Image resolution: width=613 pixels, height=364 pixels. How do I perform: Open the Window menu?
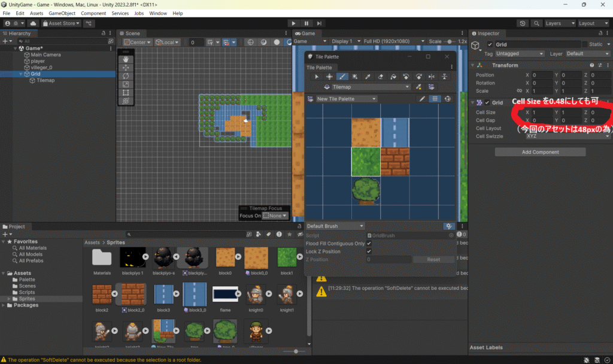pyautogui.click(x=158, y=13)
